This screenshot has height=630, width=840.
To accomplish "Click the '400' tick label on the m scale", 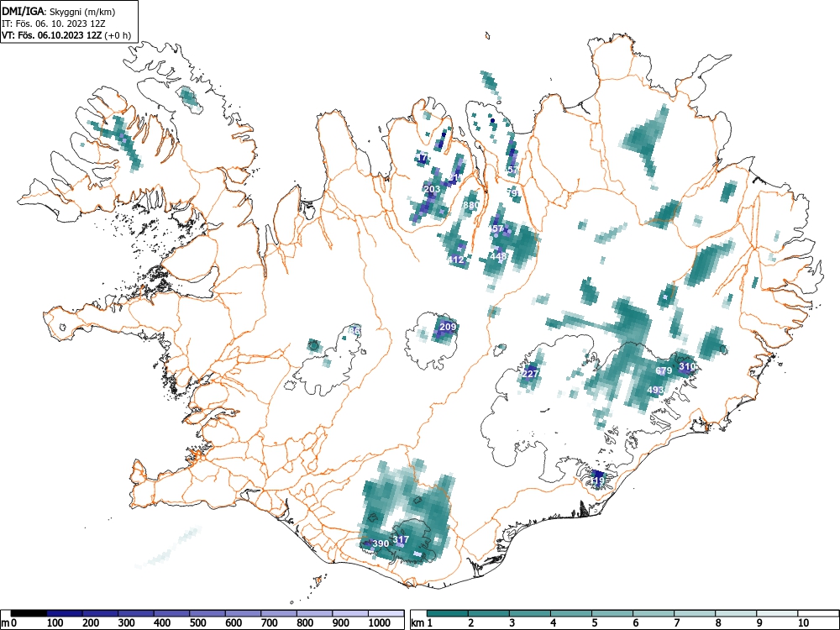I will pyautogui.click(x=162, y=623).
